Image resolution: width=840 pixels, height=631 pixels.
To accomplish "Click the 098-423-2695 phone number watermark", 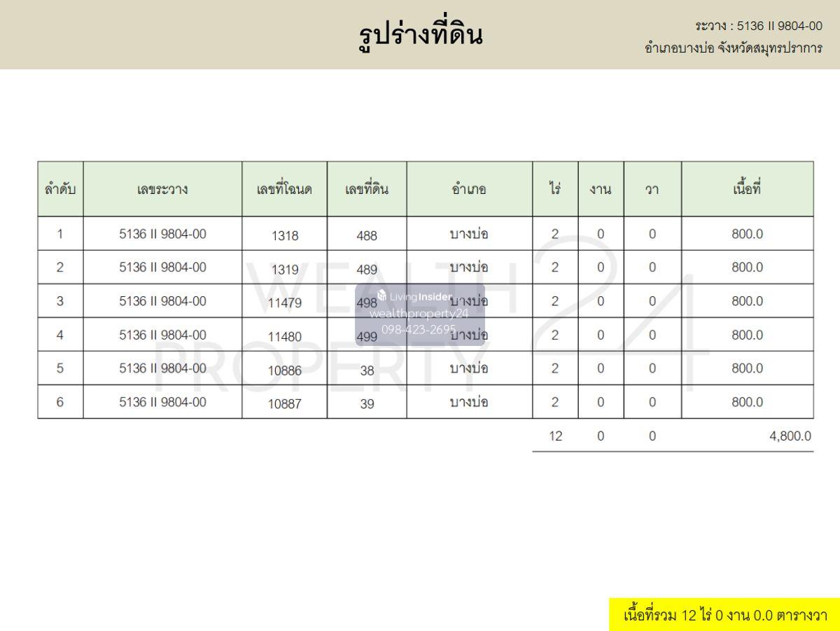I will (x=419, y=329).
